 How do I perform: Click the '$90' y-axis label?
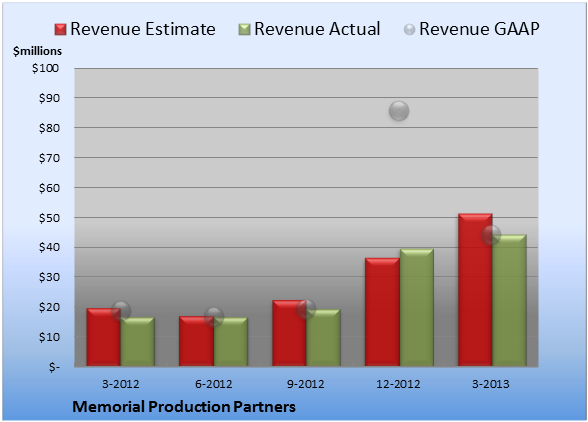49,98
